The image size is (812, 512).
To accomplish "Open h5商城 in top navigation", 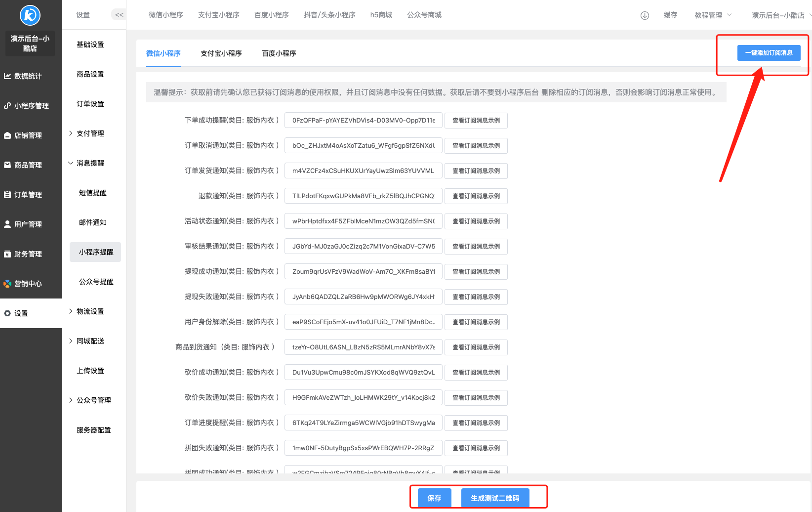I will (381, 15).
